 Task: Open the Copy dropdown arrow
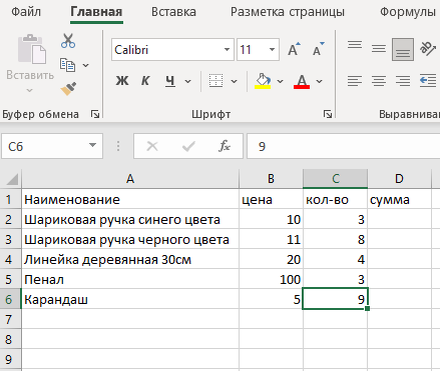86,65
